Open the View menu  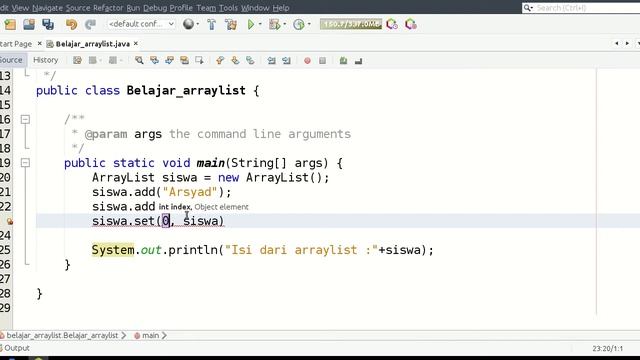[x=20, y=8]
